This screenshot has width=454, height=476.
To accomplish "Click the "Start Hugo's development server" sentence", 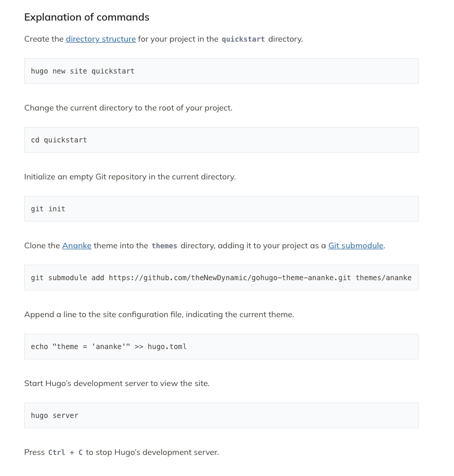I will [x=117, y=383].
